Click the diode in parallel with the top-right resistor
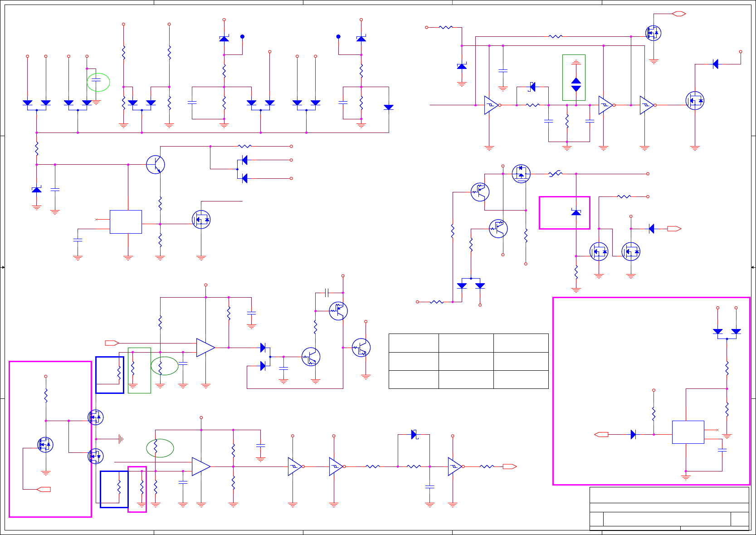This screenshot has height=535, width=756. pos(532,87)
